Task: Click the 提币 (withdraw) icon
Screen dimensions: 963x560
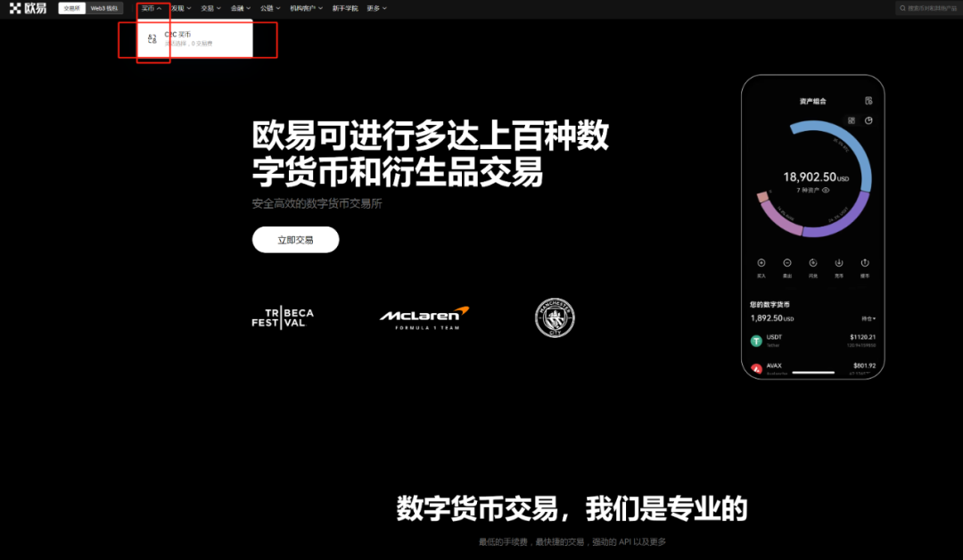Action: [x=865, y=264]
